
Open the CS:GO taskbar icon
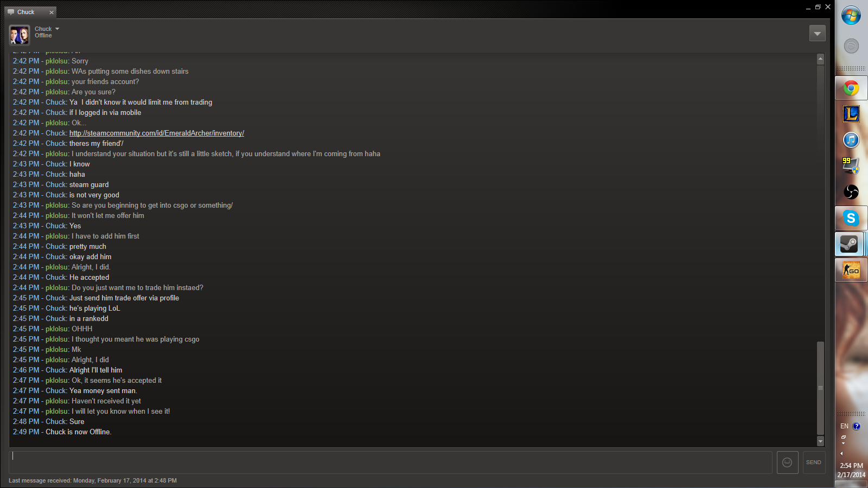851,269
